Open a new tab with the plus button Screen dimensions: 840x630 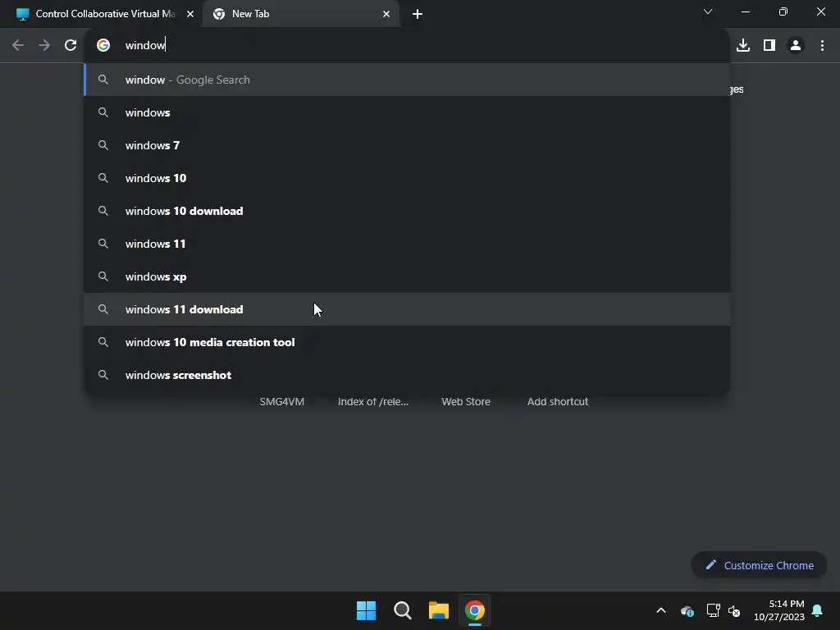tap(418, 14)
